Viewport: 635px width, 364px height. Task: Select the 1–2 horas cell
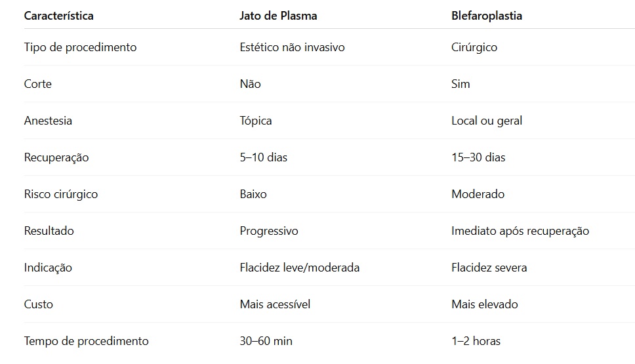(476, 341)
